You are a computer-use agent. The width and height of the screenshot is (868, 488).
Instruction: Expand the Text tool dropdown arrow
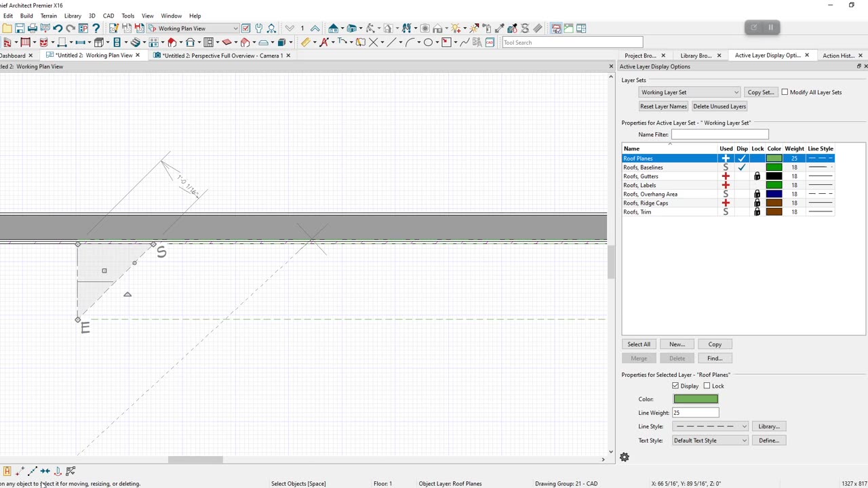click(333, 42)
